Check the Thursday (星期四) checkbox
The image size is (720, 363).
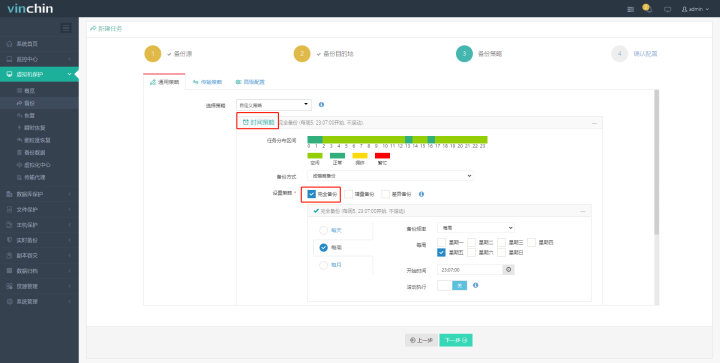[531, 242]
